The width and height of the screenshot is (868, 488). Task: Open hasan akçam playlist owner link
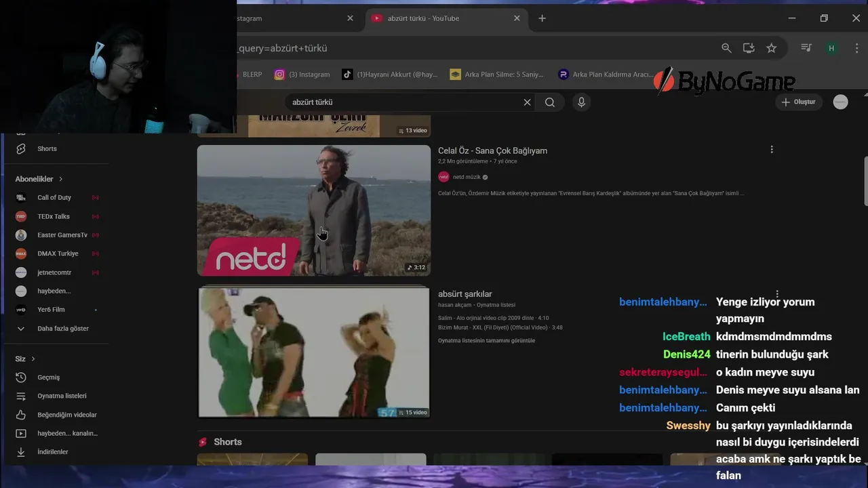454,305
